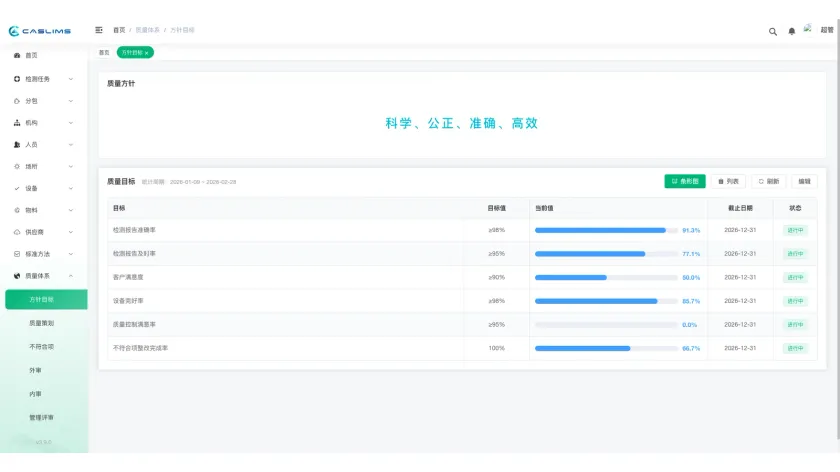
Task: Select the 方针目标 page tab
Action: (135, 53)
